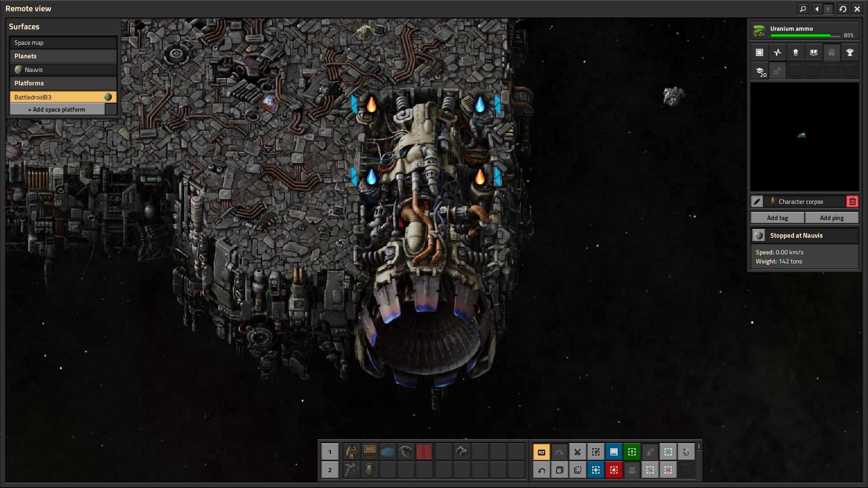Viewport: 868px width, 488px height.
Task: Switch to quickbar row 2 selector
Action: [x=330, y=470]
